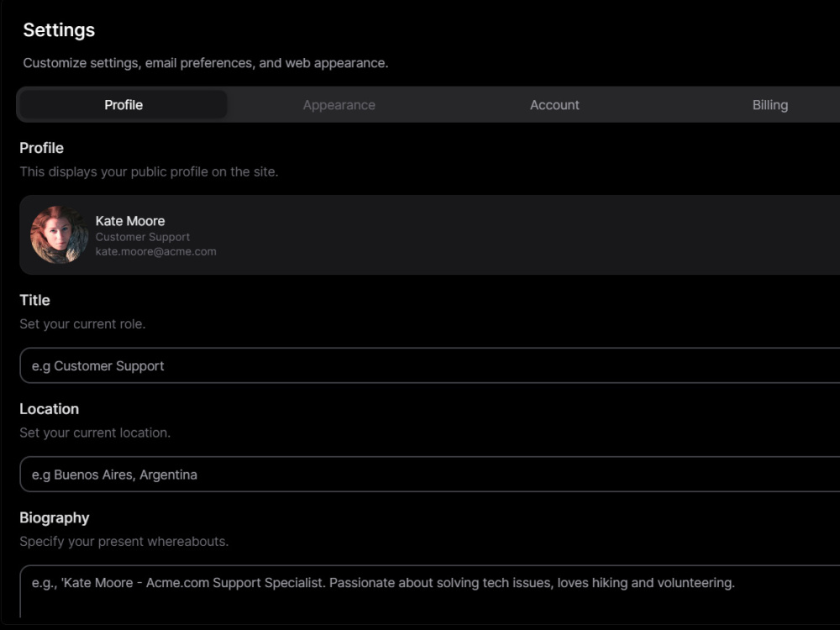
Task: Click 'Specify your present whereabouts' hint
Action: [x=123, y=541]
